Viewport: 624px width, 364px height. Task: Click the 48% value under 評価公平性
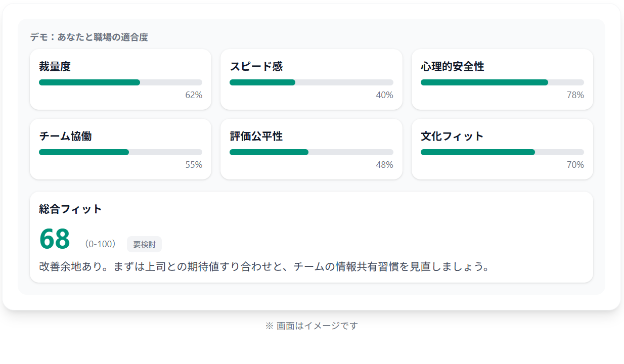384,165
